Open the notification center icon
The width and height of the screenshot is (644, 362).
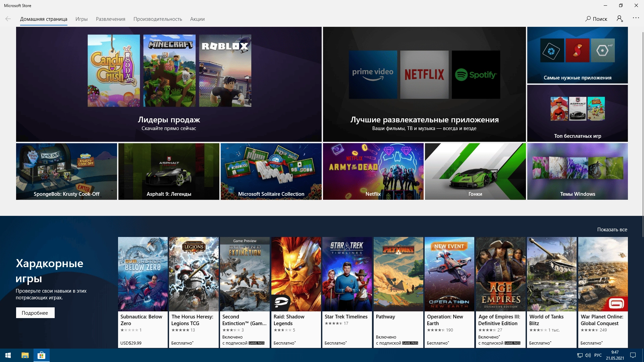point(633,355)
